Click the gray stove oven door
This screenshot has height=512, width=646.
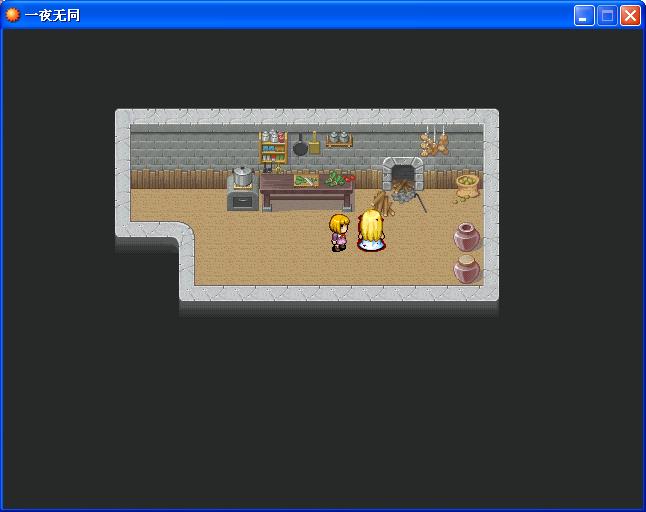click(243, 201)
